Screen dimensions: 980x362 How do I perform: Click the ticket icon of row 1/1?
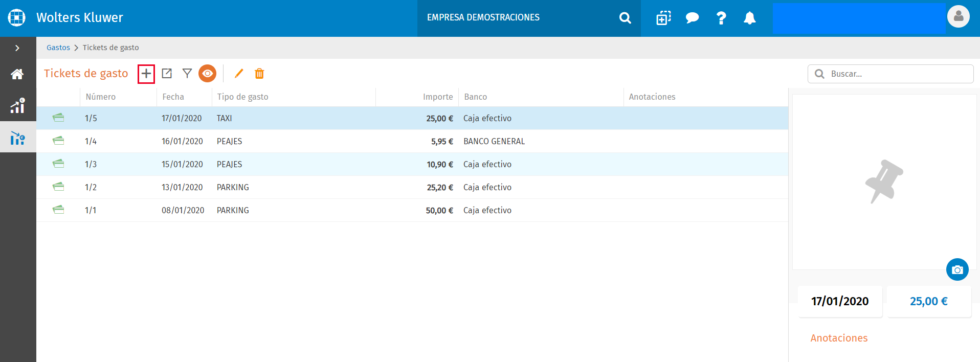(58, 210)
